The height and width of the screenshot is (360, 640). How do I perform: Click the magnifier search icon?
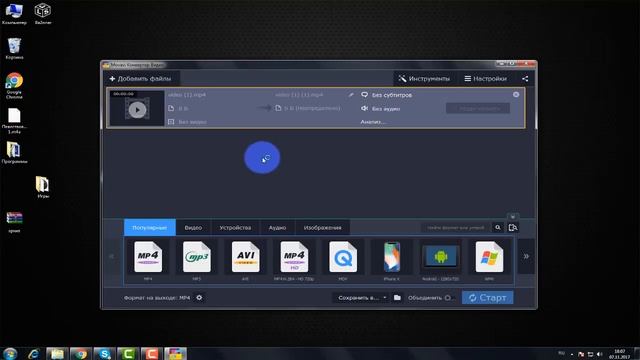498,227
